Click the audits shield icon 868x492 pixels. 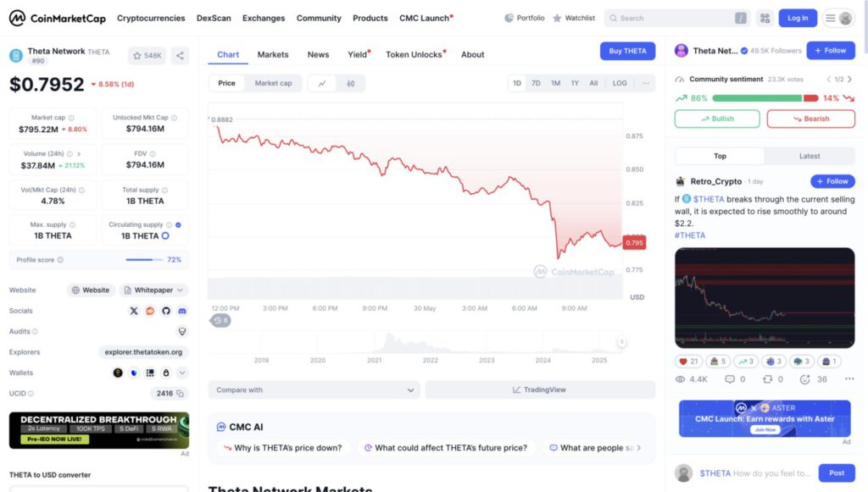182,331
